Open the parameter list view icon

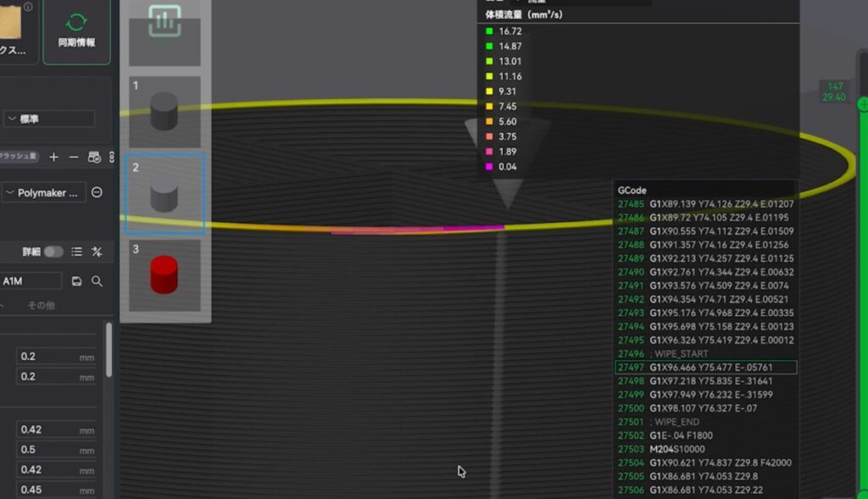[77, 252]
